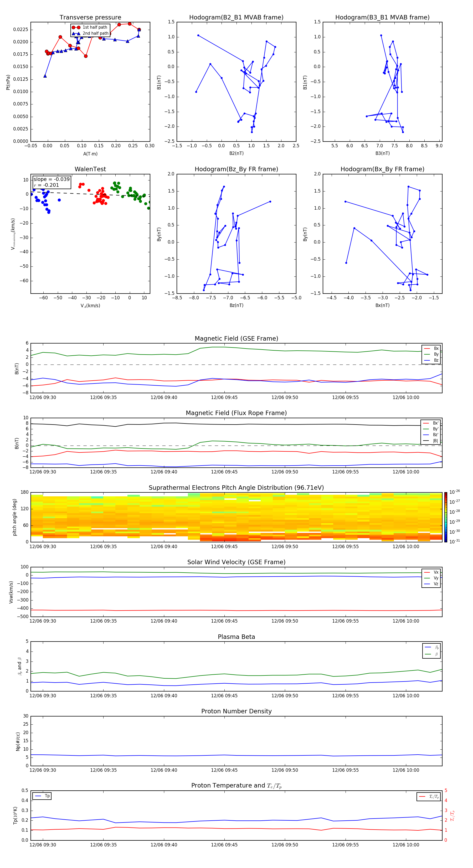Screen dimensions: 473x868
Task: Click the "Bx(nT)" x-axis label
Action: point(382,306)
